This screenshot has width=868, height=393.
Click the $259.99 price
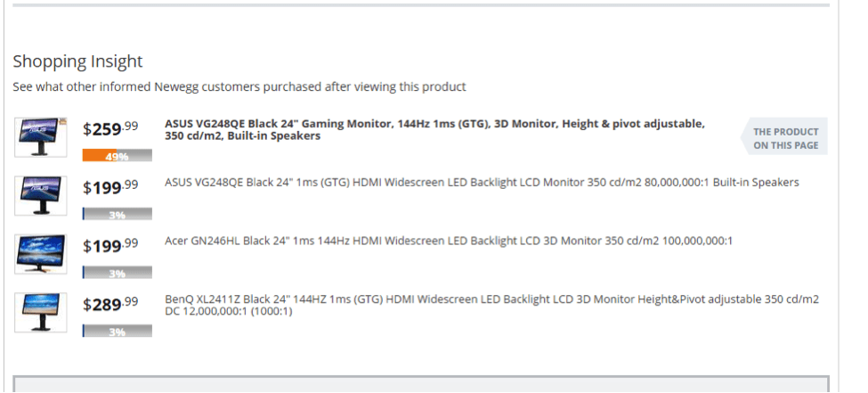110,128
